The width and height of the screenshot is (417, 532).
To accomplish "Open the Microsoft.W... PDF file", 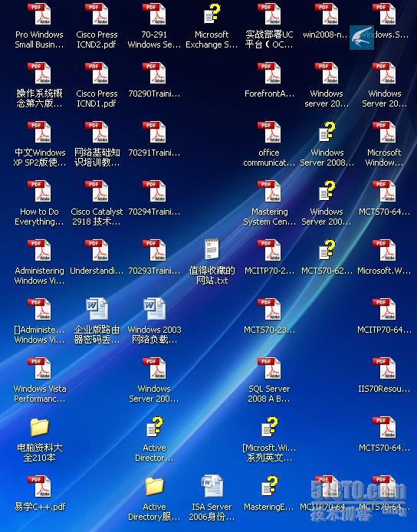I will (x=384, y=251).
